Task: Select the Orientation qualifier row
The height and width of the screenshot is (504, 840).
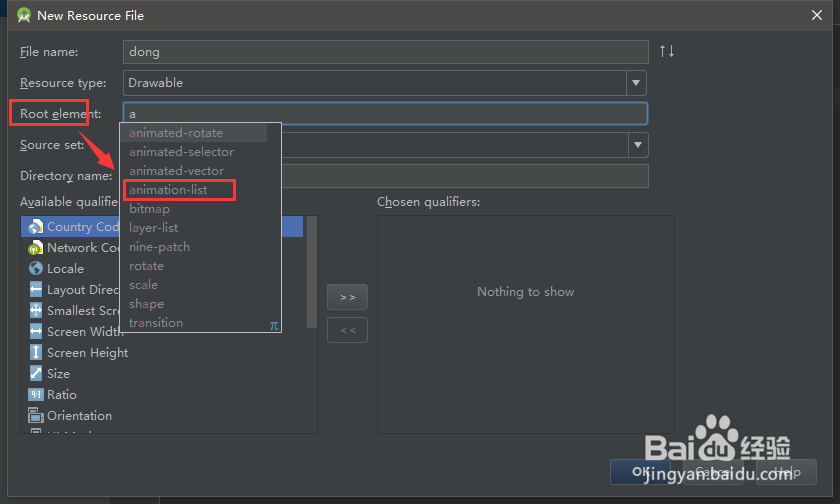Action: click(163, 416)
